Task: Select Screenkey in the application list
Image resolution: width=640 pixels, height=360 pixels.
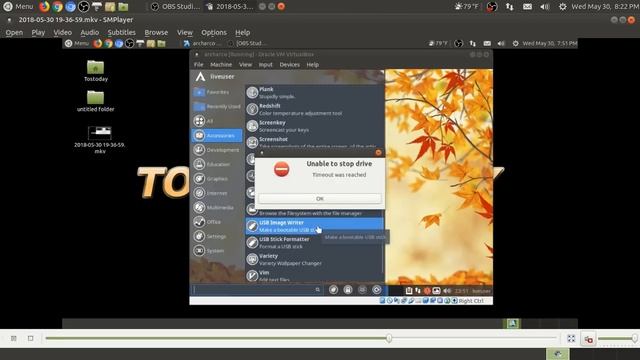Action: click(314, 126)
